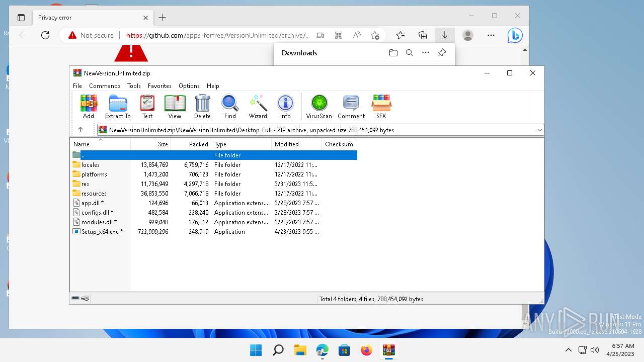Open the Find magnifier tool
The width and height of the screenshot is (644, 362).
pos(230,107)
